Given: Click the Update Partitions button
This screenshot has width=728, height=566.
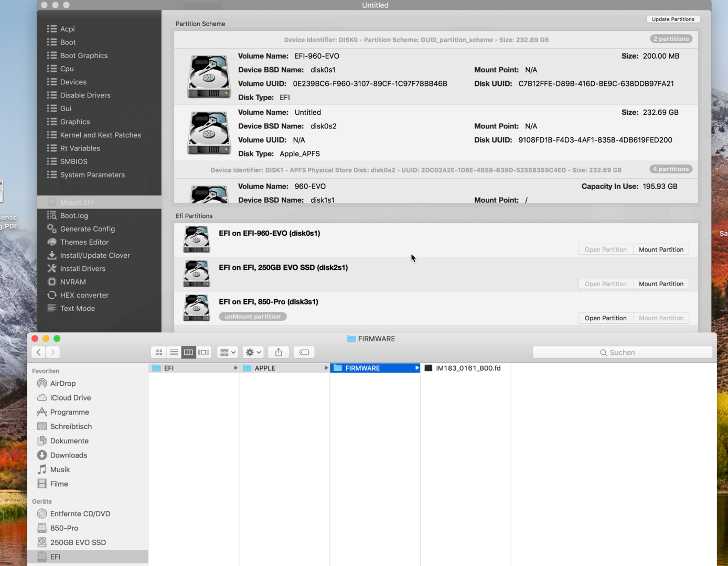Looking at the screenshot, I should pos(673,19).
